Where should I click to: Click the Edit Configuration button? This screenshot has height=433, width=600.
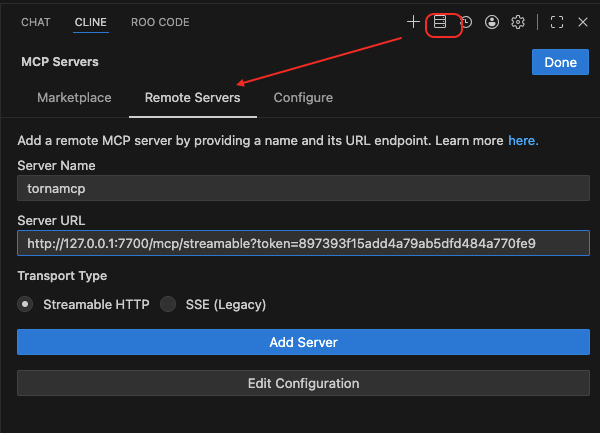(x=303, y=383)
